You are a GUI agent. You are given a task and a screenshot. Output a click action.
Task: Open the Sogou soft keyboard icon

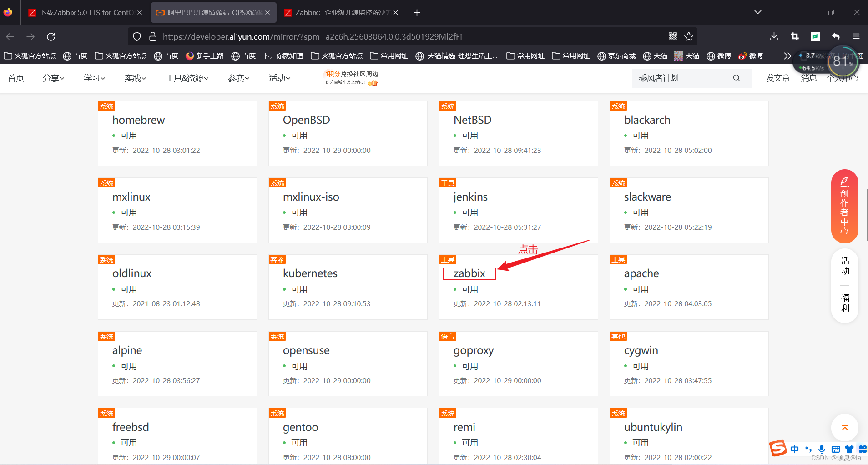pos(836,449)
